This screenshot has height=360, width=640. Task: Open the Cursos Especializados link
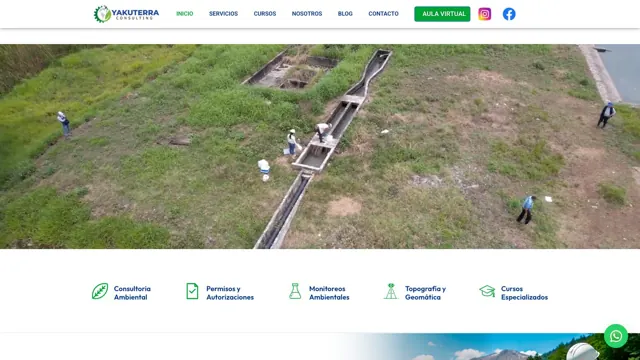[x=524, y=293]
